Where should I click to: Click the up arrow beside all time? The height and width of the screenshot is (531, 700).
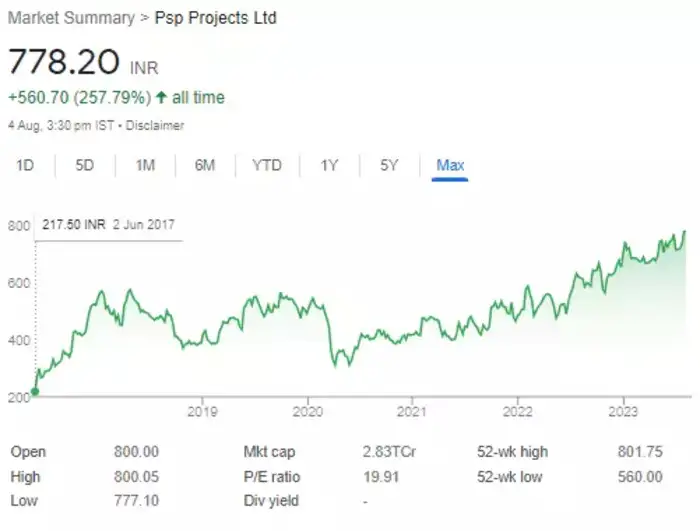(x=161, y=98)
